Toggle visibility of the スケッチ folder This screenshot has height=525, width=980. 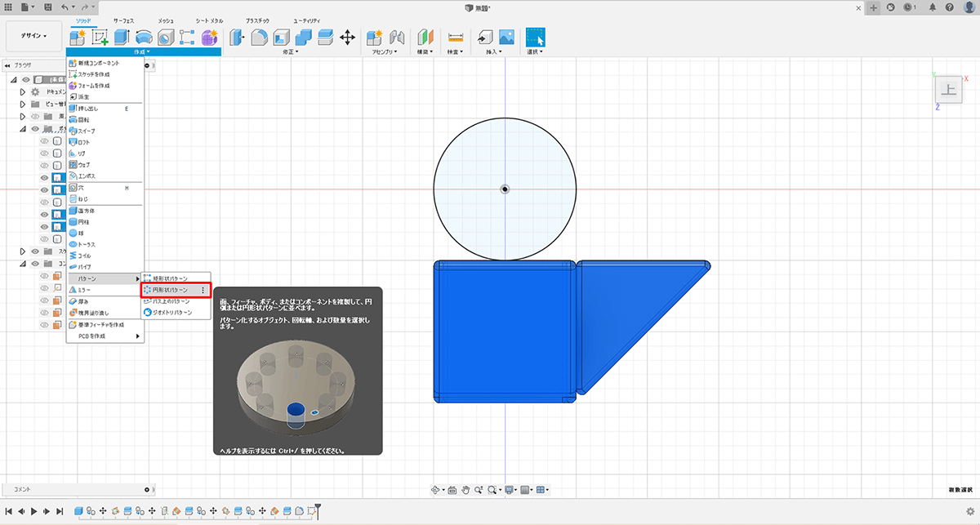[35, 251]
